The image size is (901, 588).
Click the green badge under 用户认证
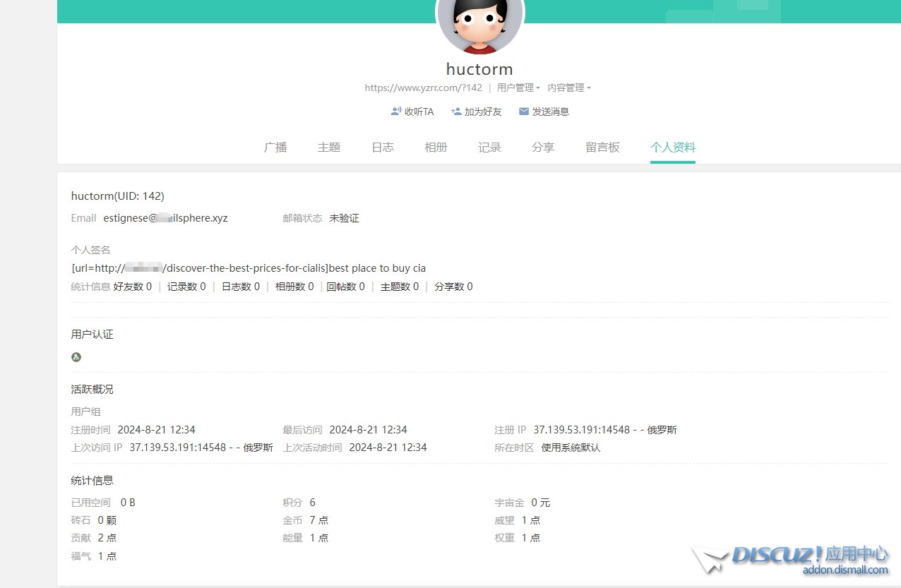point(76,357)
